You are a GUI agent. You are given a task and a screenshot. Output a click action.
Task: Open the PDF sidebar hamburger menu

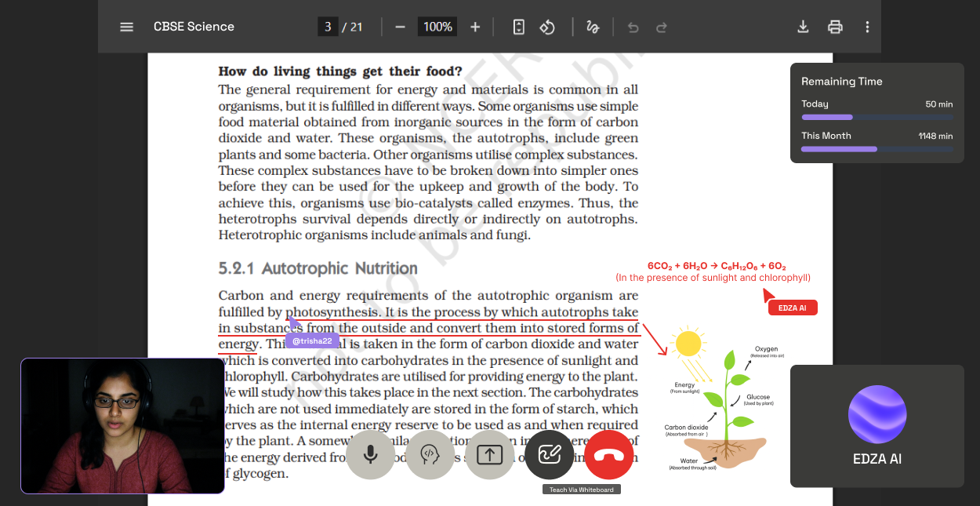(126, 27)
